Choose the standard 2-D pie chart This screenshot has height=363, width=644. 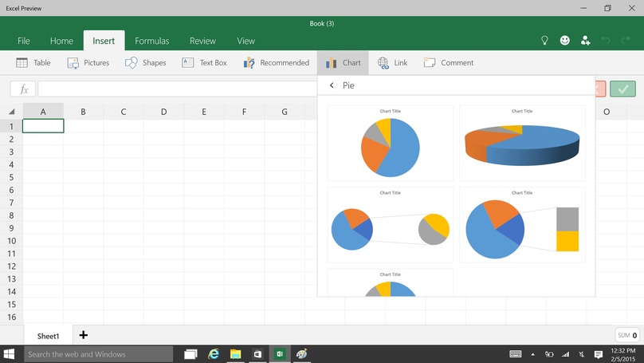391,143
